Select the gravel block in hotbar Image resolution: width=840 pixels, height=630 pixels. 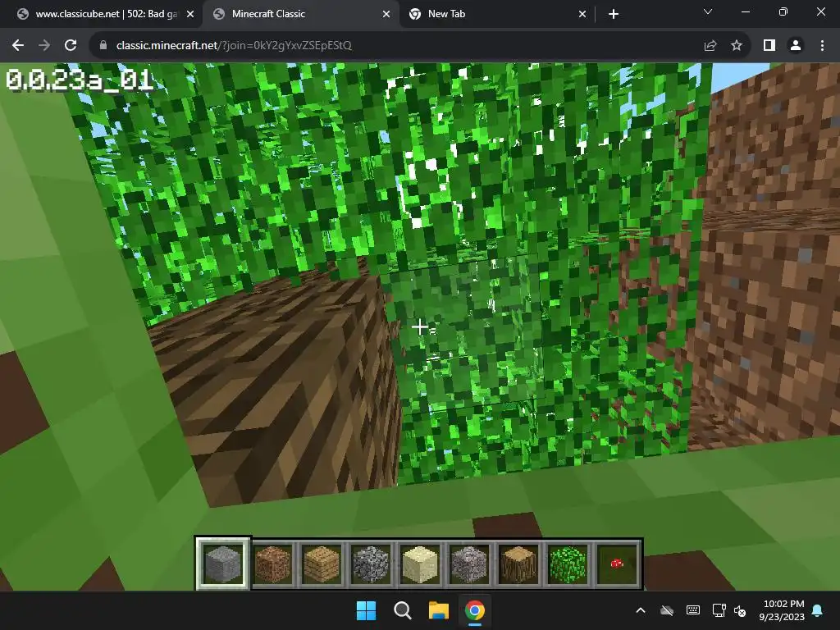tap(469, 564)
